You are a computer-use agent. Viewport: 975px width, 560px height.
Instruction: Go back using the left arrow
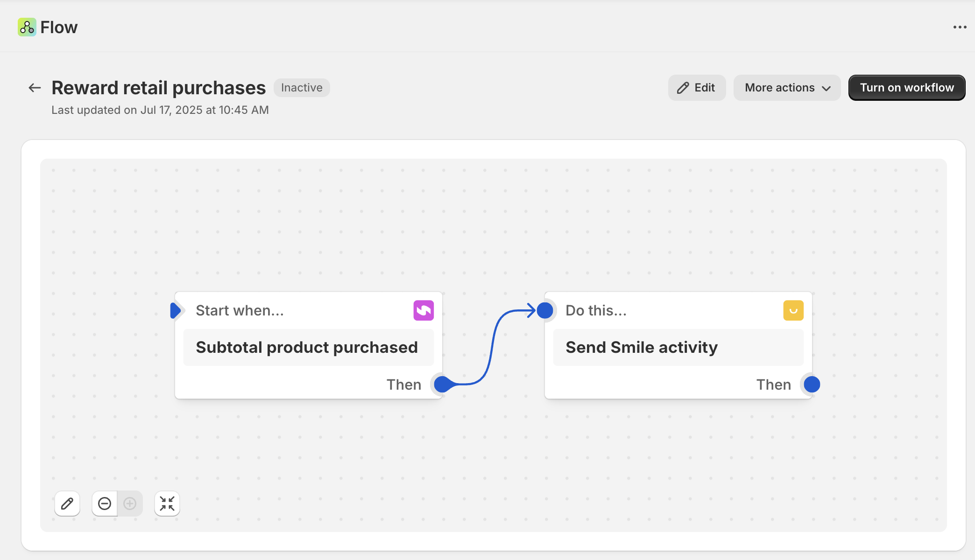pyautogui.click(x=35, y=88)
